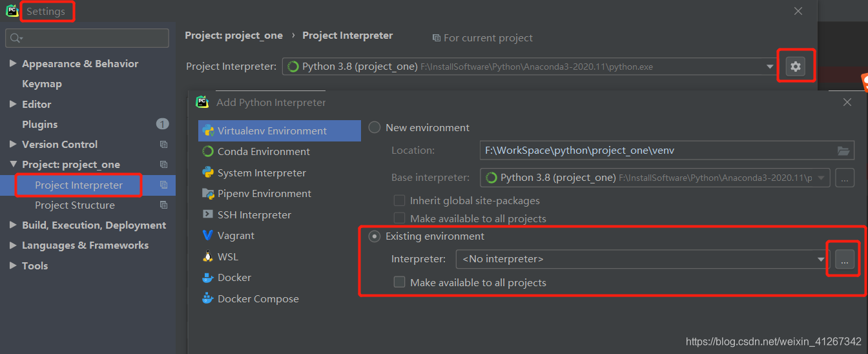
Task: Expand Build, Execution, Deployment section
Action: pyautogui.click(x=13, y=225)
